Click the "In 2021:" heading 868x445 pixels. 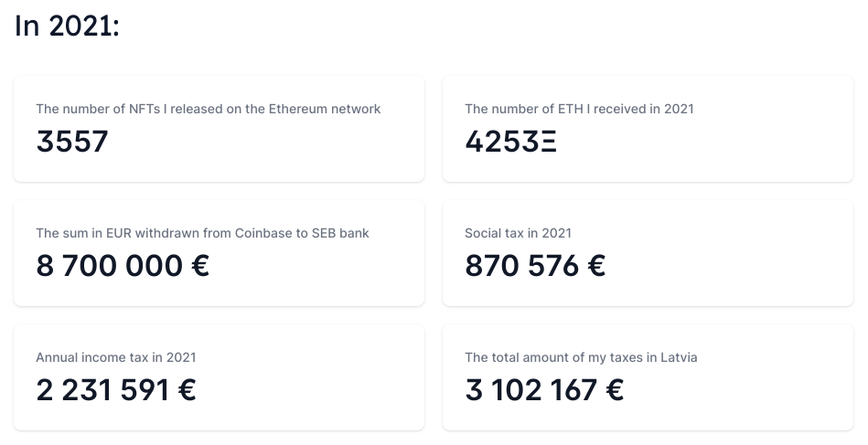(68, 26)
